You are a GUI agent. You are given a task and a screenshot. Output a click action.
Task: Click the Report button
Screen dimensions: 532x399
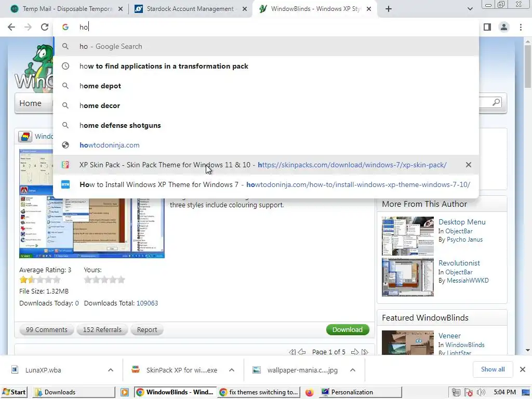147,330
